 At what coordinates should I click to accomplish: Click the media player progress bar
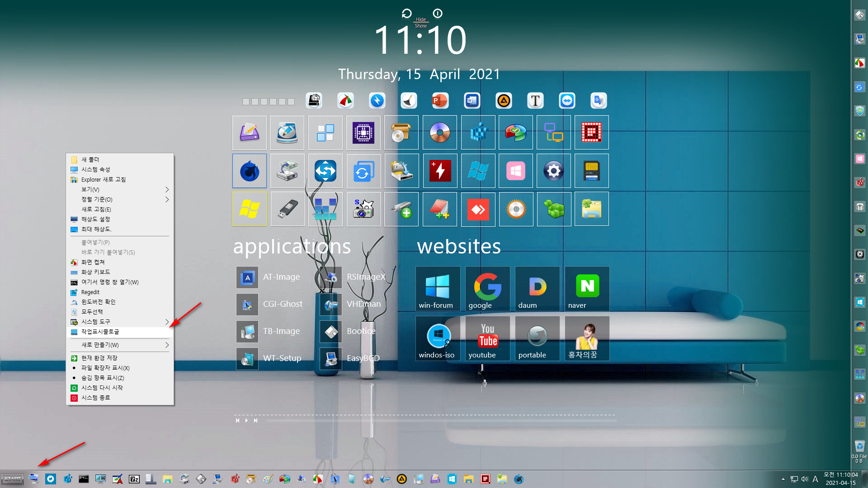point(442,421)
